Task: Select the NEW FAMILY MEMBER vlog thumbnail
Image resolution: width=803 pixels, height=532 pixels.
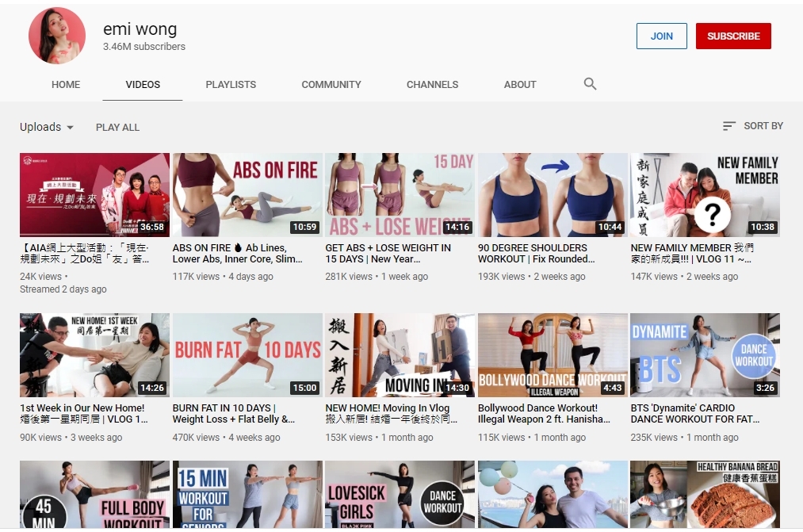Action: click(x=705, y=195)
